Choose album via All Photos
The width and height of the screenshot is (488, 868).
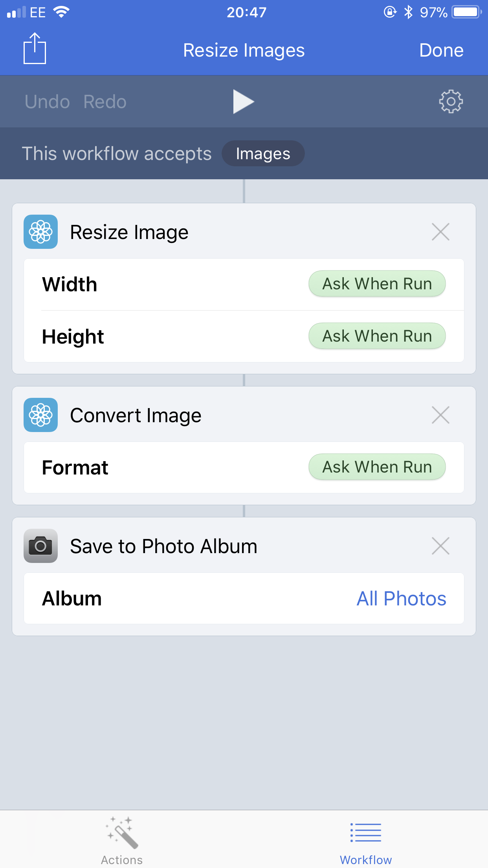click(x=401, y=598)
